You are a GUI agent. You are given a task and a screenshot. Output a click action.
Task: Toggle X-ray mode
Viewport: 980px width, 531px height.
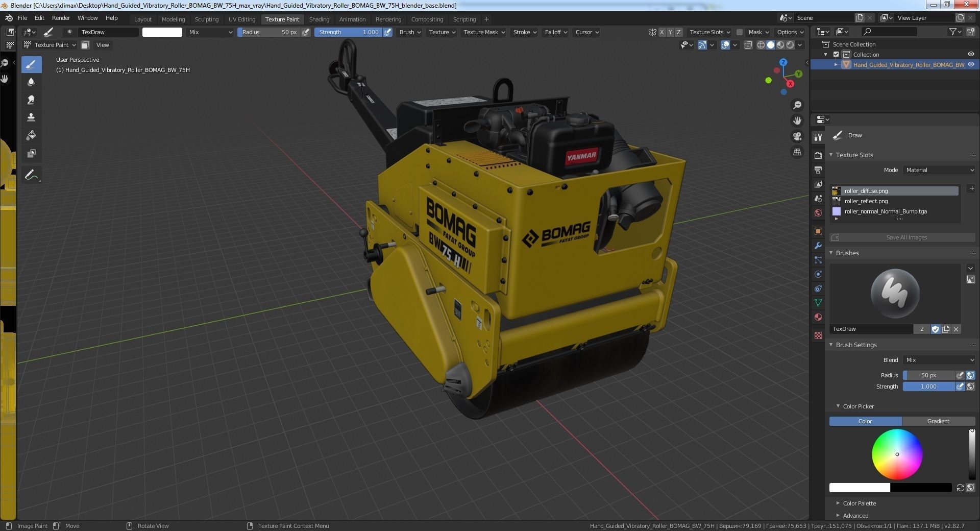(748, 45)
